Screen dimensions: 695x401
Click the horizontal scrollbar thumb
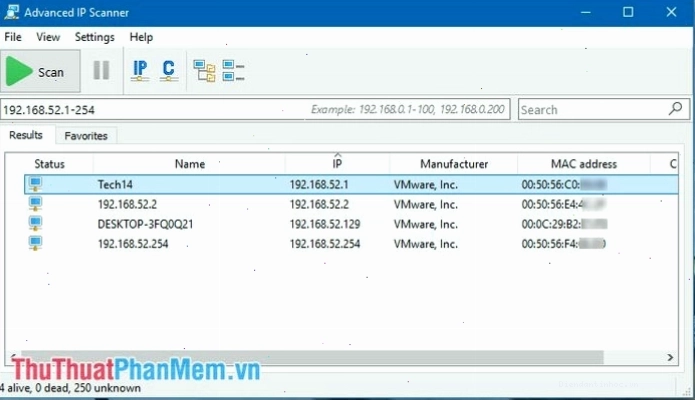click(312, 357)
